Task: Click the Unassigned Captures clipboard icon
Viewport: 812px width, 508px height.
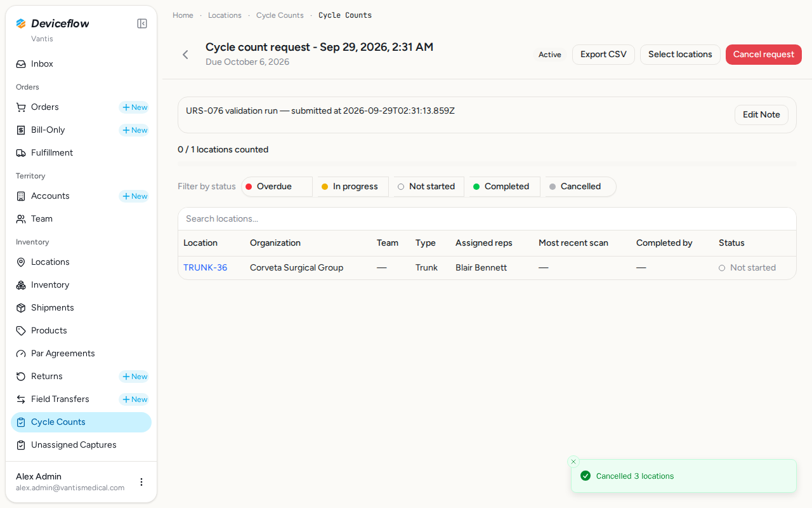Action: pyautogui.click(x=21, y=445)
